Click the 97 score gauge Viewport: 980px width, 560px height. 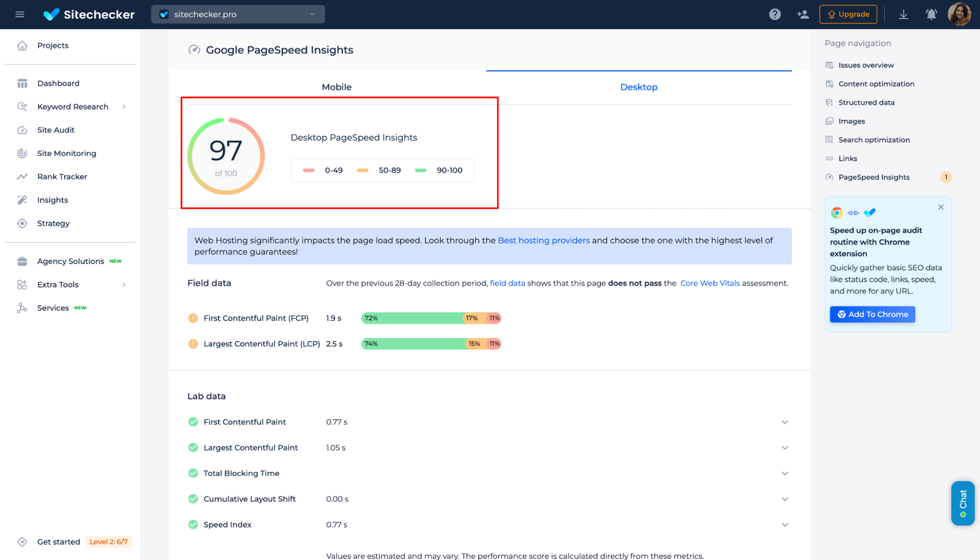click(226, 156)
